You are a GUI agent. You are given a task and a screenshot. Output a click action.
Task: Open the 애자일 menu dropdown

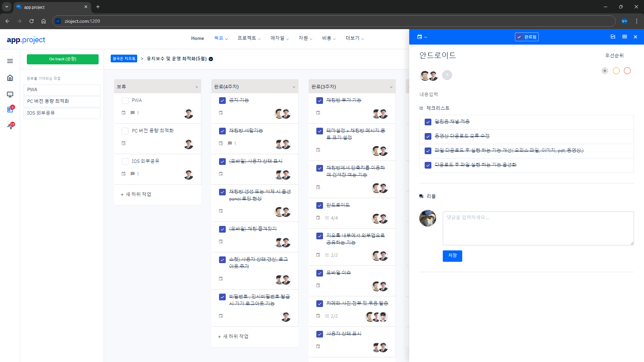pos(280,38)
